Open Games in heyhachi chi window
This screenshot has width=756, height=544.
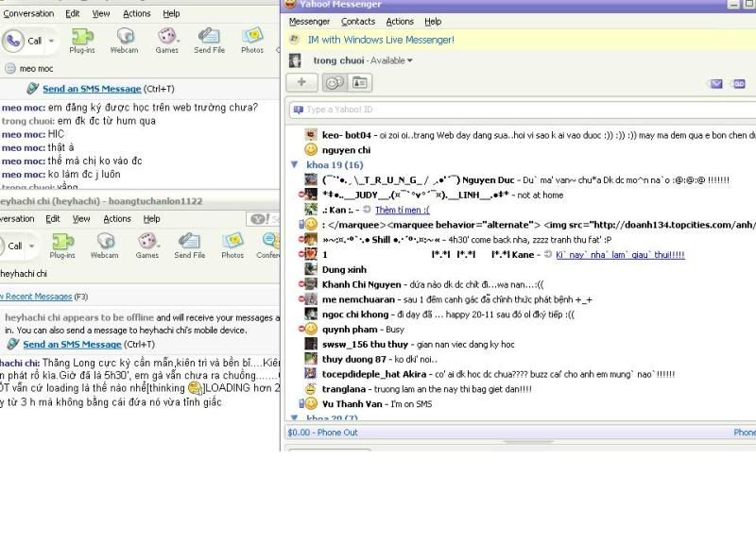[x=147, y=246]
